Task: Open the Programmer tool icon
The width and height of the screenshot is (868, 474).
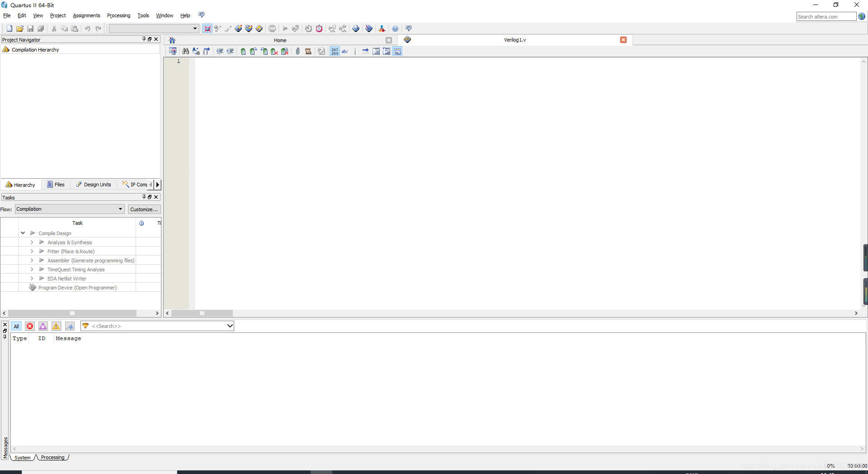Action: click(x=369, y=28)
